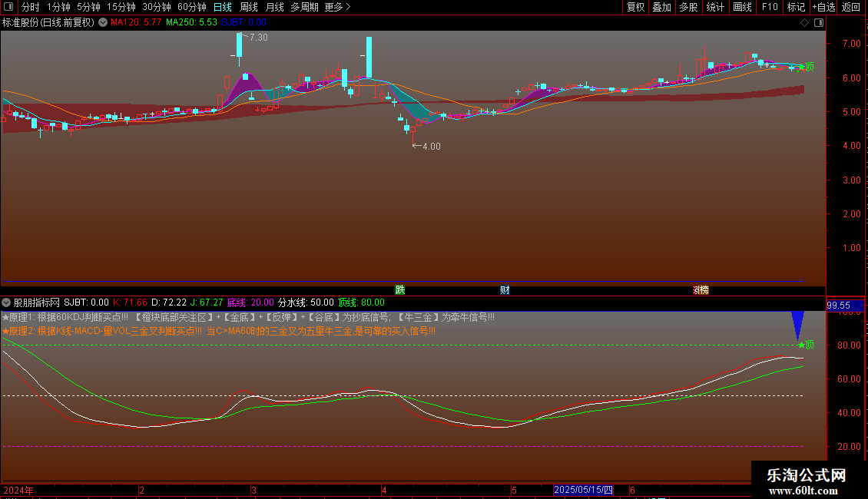Click the 顶 star marker in KDJ panel
The height and width of the screenshot is (499, 868).
click(x=806, y=345)
